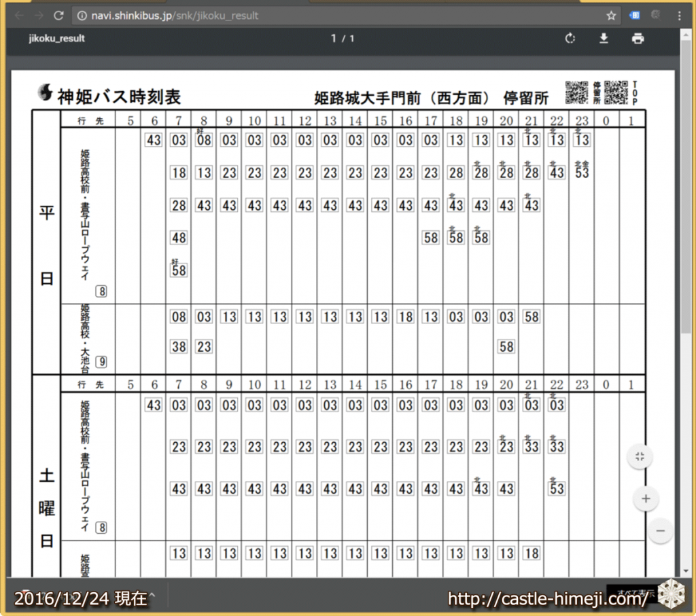Reload the page with the browser refresh button

[58, 15]
